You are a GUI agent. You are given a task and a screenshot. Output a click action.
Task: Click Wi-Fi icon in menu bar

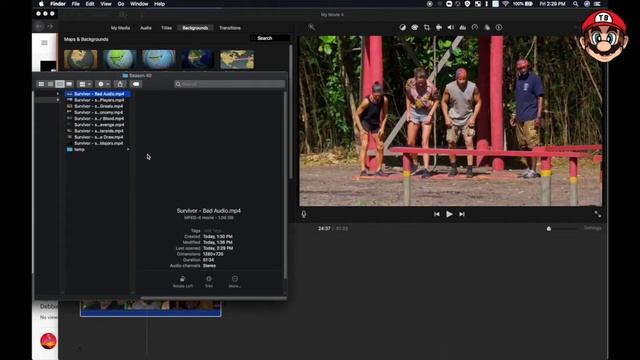(x=505, y=4)
